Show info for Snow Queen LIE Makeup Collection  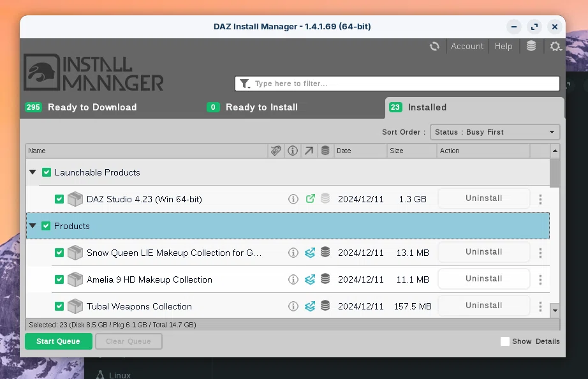tap(293, 253)
